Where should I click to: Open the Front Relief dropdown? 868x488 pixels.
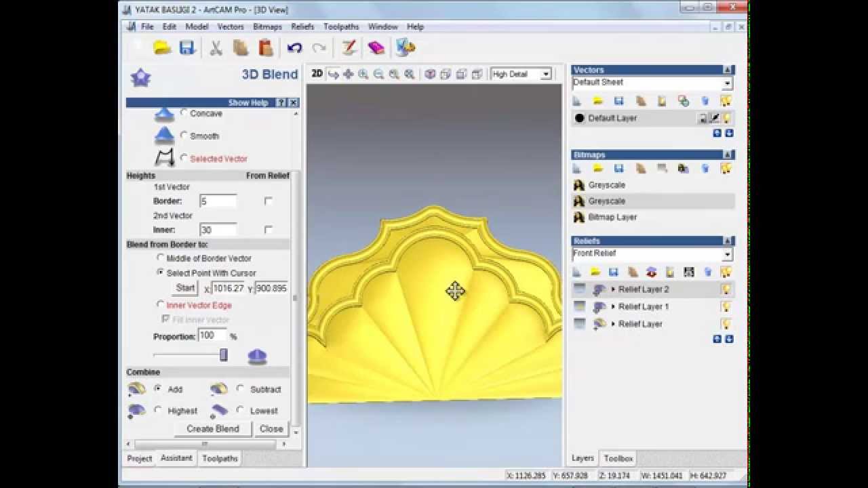(727, 255)
